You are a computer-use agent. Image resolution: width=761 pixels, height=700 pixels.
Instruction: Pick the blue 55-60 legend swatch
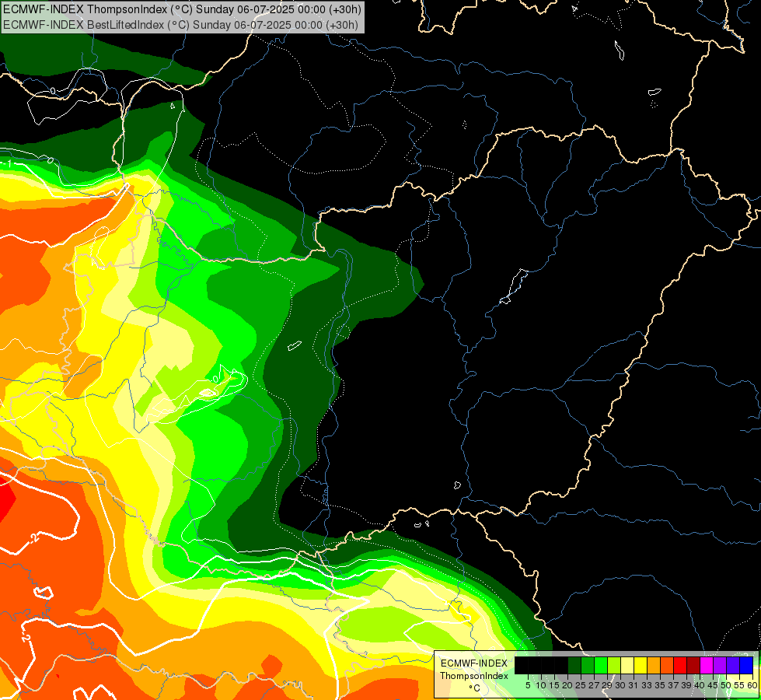746,665
